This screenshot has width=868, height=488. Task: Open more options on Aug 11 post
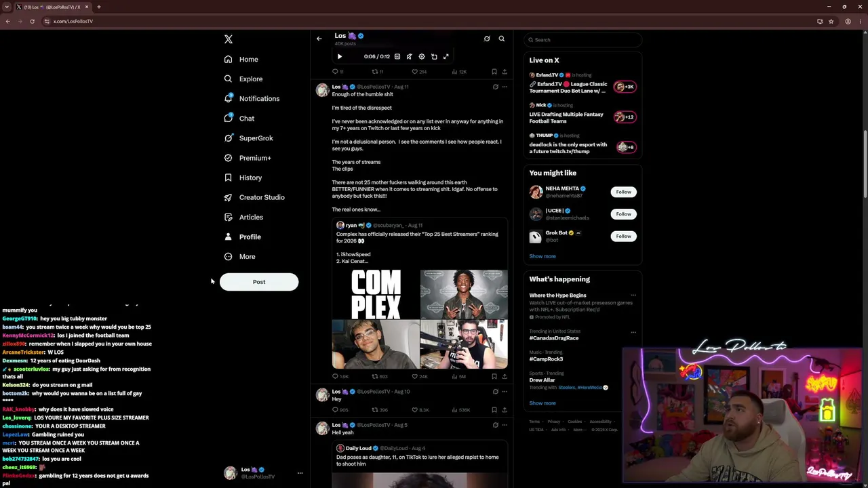[x=505, y=87]
